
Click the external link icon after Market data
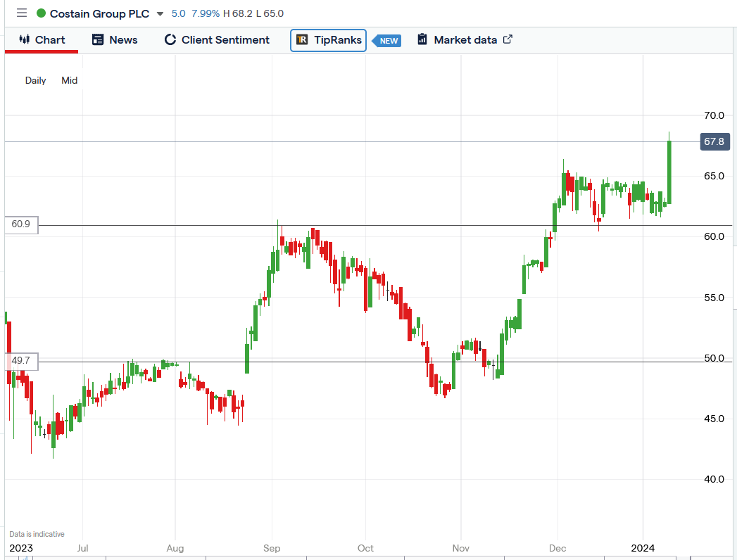(508, 39)
